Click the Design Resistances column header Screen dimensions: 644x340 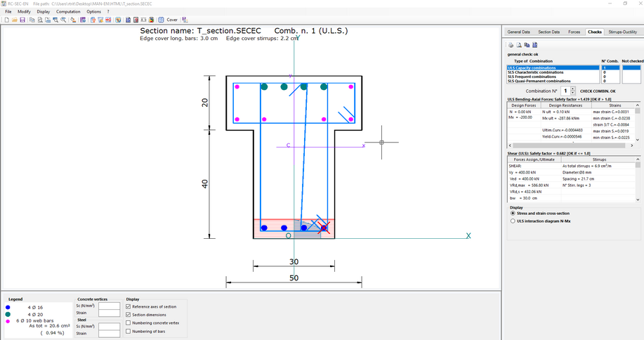pyautogui.click(x=565, y=105)
